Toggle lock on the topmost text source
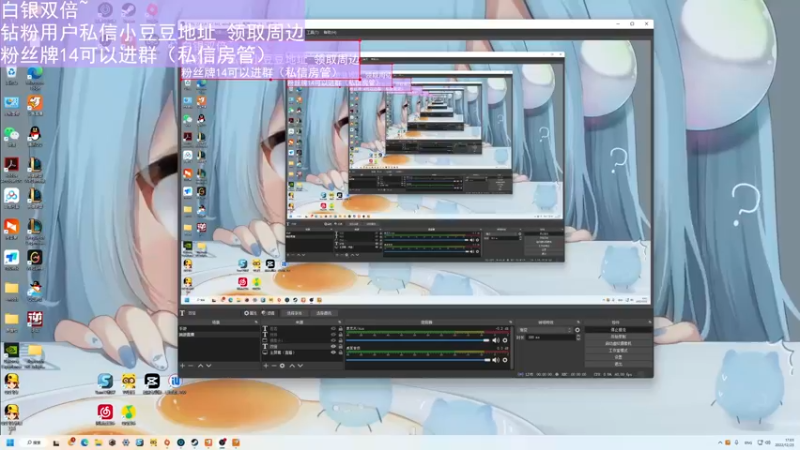Image resolution: width=800 pixels, height=450 pixels. point(340,329)
